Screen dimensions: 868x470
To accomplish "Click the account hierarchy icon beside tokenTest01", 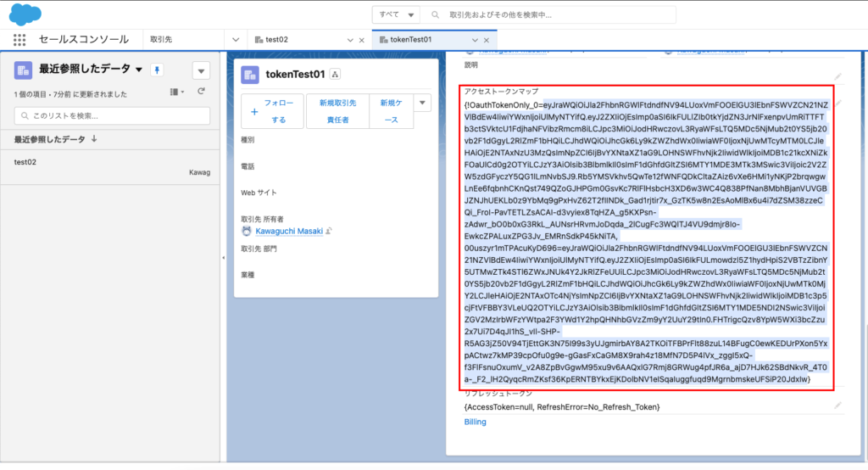I will click(x=335, y=75).
